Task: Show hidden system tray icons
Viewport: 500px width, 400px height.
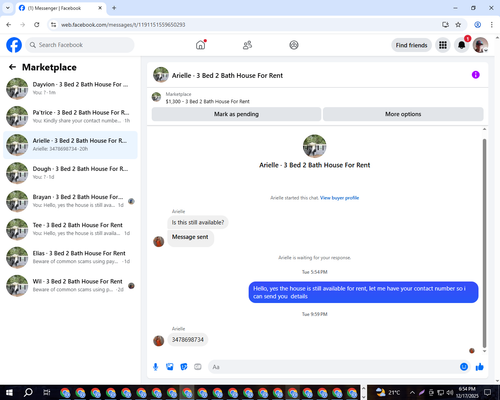Action: pyautogui.click(x=412, y=392)
